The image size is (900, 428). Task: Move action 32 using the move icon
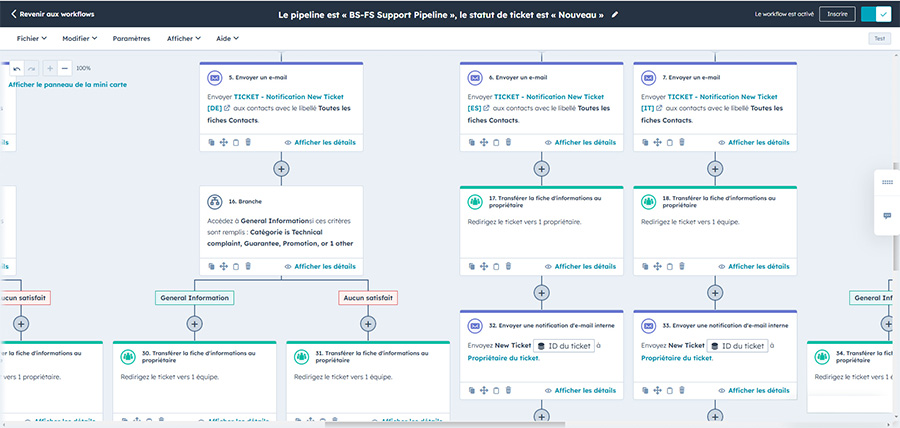pos(483,390)
